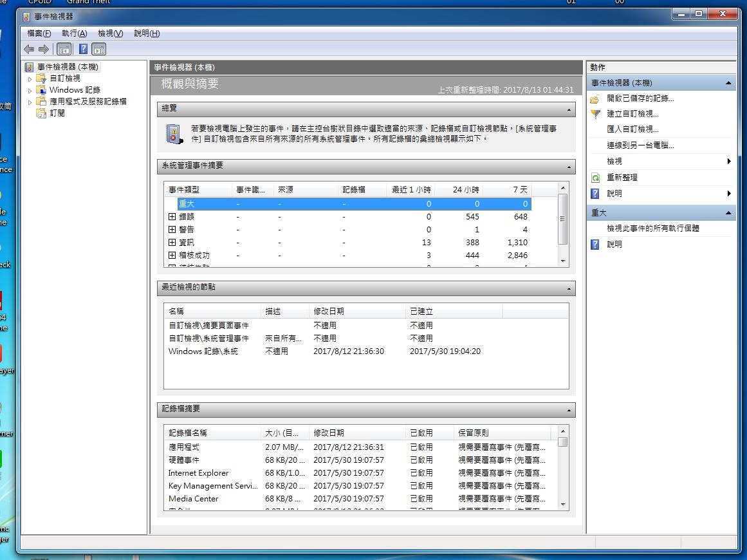This screenshot has height=560, width=747.
Task: Open the 執行 menu
Action: tap(74, 33)
